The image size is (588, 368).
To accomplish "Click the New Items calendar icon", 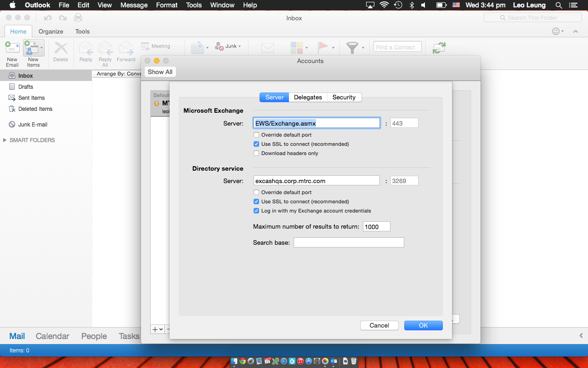I will [x=31, y=47].
